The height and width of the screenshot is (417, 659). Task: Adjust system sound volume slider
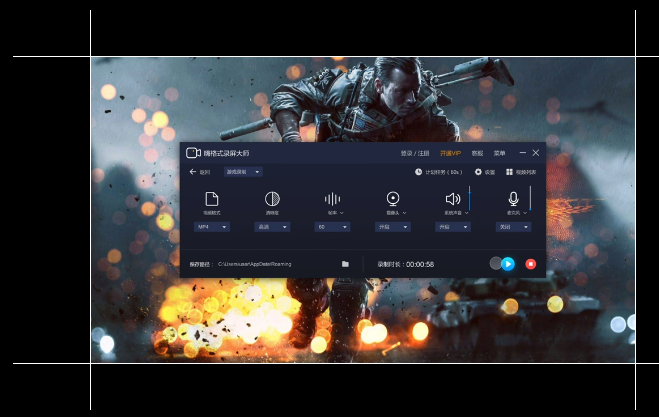(x=469, y=198)
